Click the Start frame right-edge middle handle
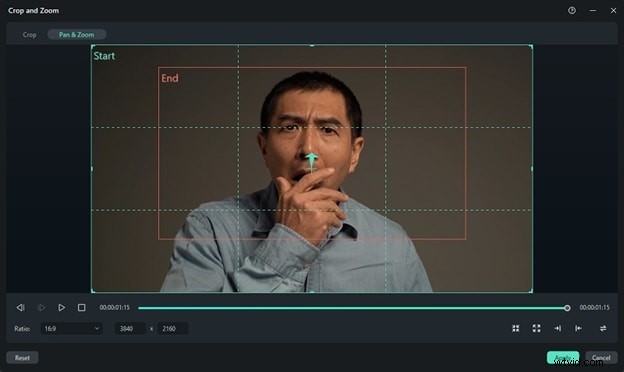Image resolution: width=624 pixels, height=372 pixels. pos(532,169)
